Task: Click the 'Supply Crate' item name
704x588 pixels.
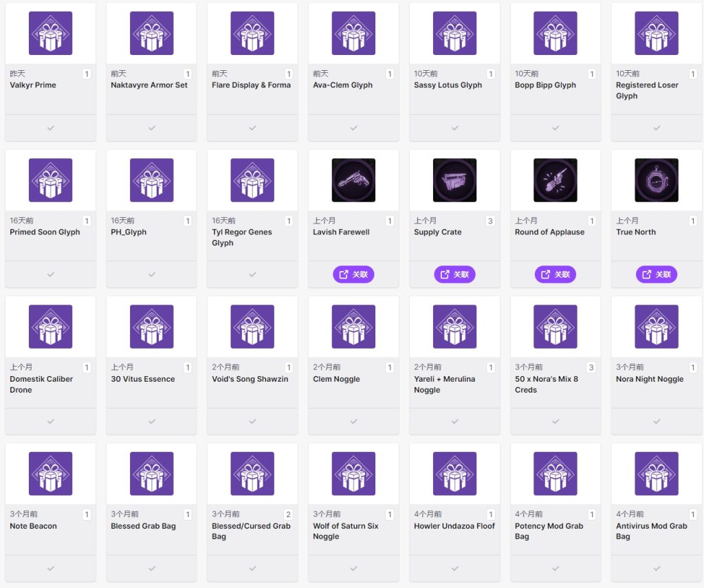Action: (x=438, y=232)
